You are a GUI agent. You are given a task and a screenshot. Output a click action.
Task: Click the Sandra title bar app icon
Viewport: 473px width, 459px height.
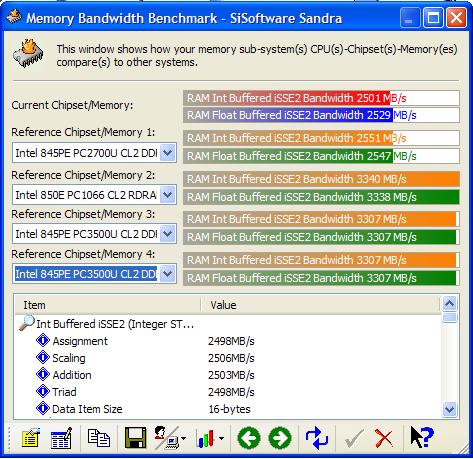[x=13, y=17]
